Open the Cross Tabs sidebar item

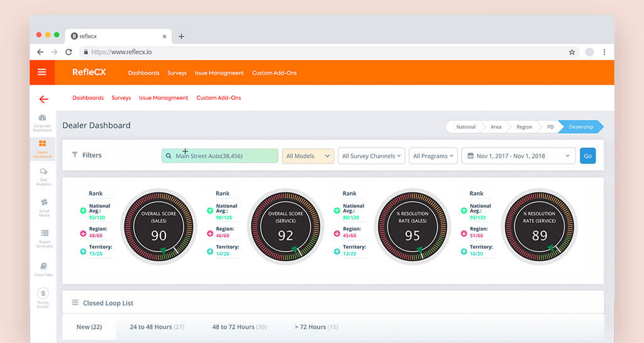[43, 269]
